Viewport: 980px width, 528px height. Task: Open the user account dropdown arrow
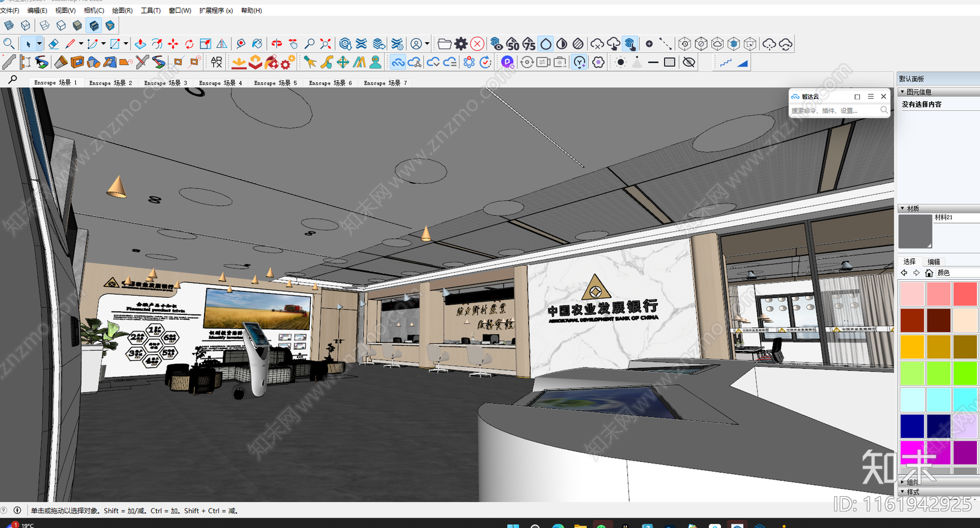tap(427, 44)
